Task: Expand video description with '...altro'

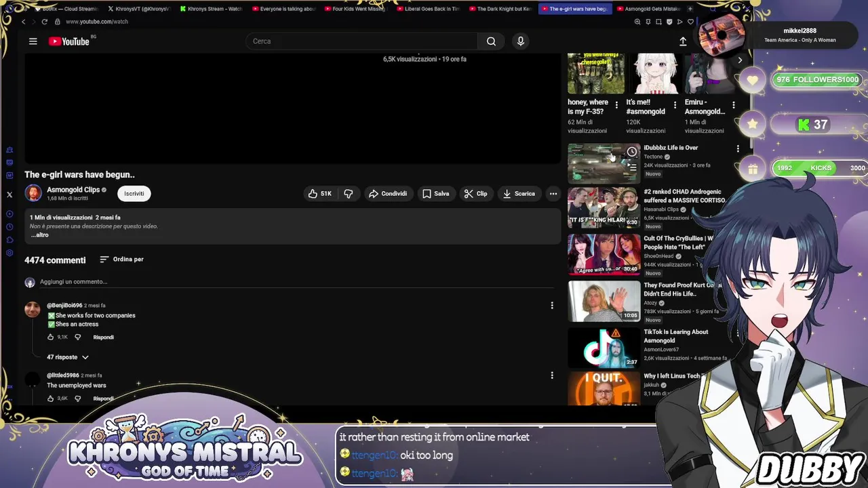Action: (x=39, y=235)
